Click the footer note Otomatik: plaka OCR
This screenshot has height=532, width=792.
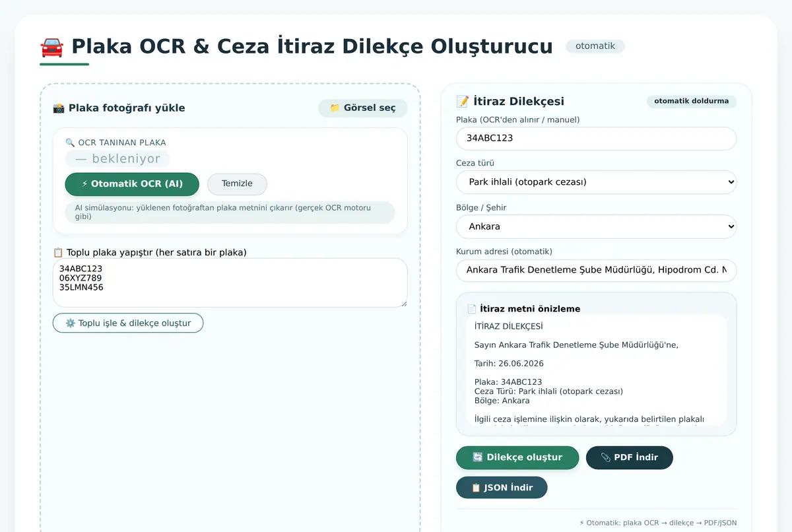point(658,523)
